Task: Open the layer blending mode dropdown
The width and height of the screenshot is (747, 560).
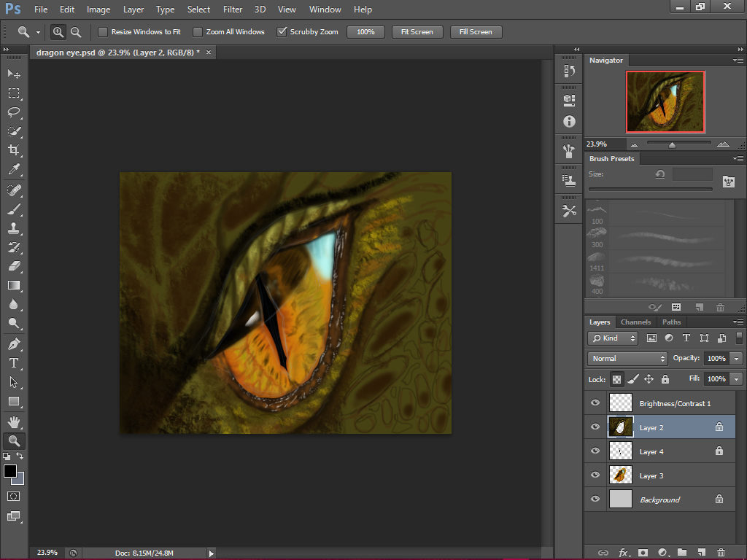Action: [x=626, y=358]
